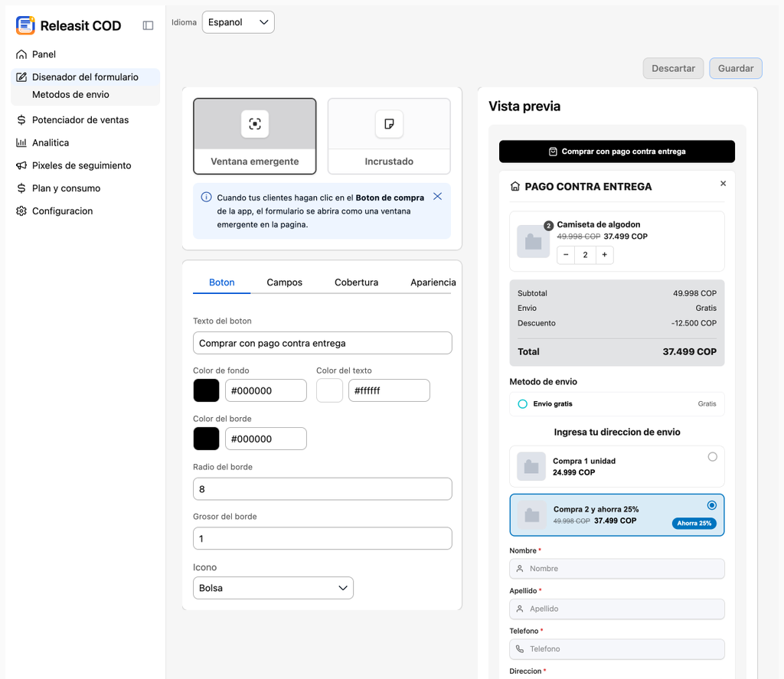This screenshot has width=784, height=679.
Task: Dismiss the blue info banner
Action: click(437, 197)
